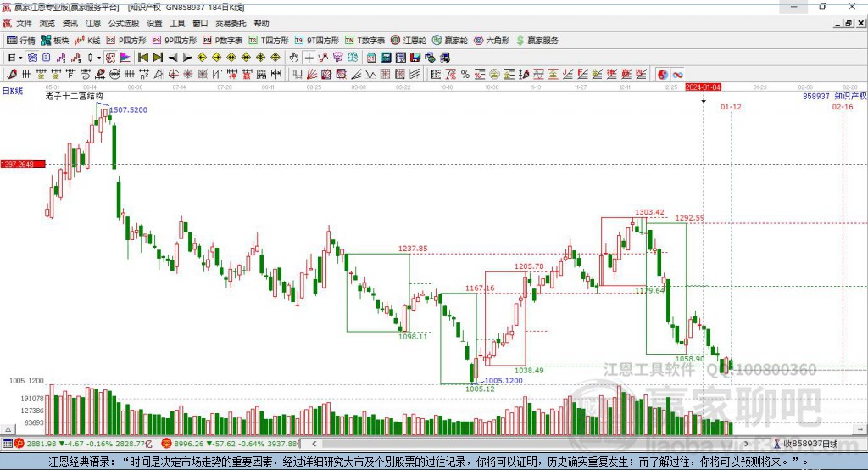Click the 01-12 date line label
This screenshot has height=470, width=868.
(731, 106)
